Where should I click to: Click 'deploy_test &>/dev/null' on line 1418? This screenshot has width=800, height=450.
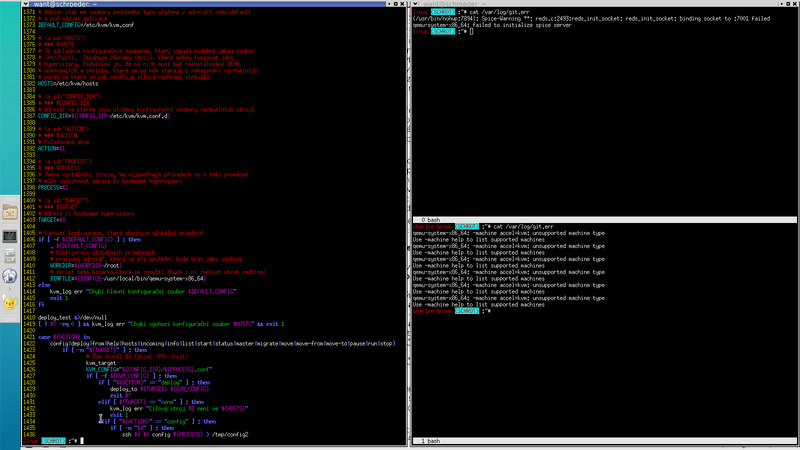[72, 318]
